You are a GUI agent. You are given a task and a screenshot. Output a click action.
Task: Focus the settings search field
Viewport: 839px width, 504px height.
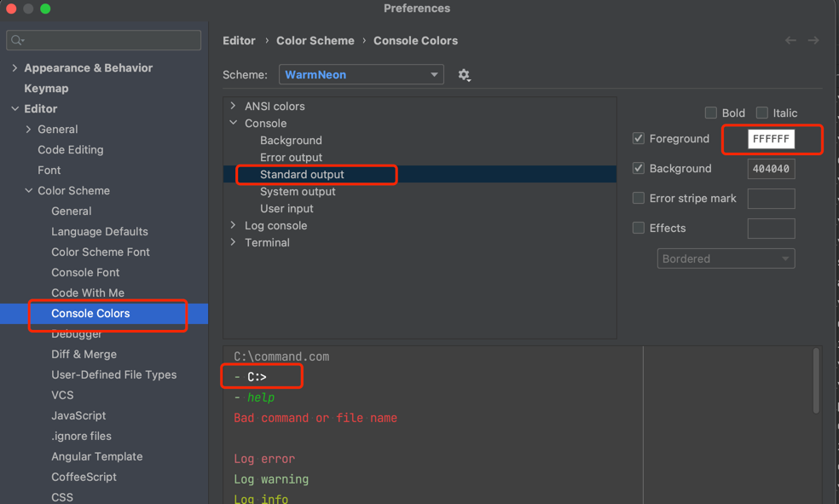104,40
